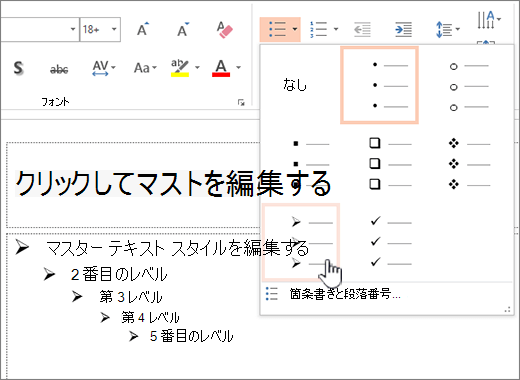Select hollow round bullet style
The image size is (520, 380).
pos(469,86)
